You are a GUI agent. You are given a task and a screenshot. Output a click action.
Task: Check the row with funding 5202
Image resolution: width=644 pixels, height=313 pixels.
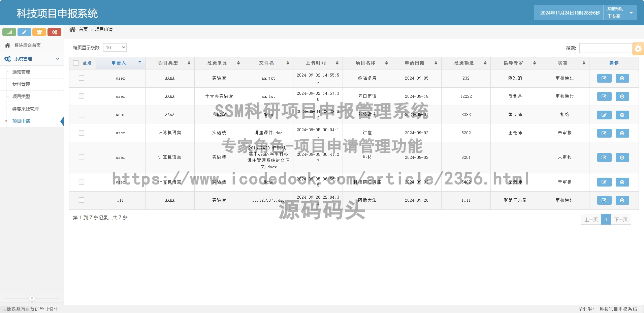coord(82,133)
